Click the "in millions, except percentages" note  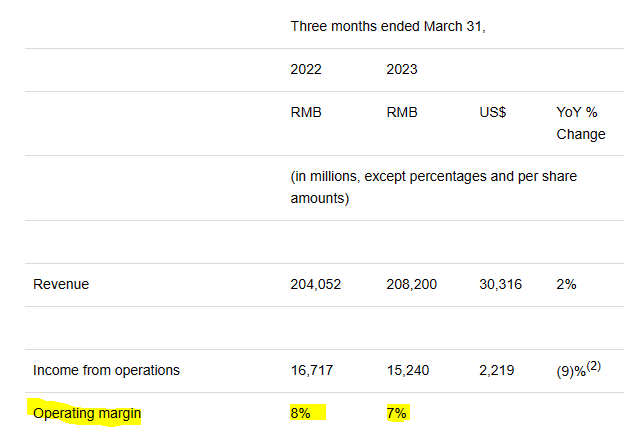(433, 186)
